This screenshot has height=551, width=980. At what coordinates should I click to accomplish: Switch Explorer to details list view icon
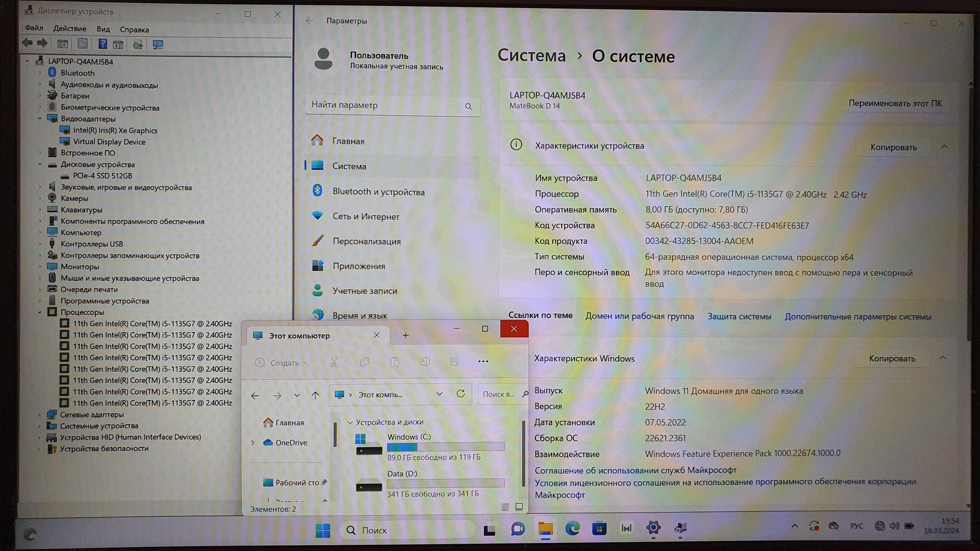[x=505, y=507]
